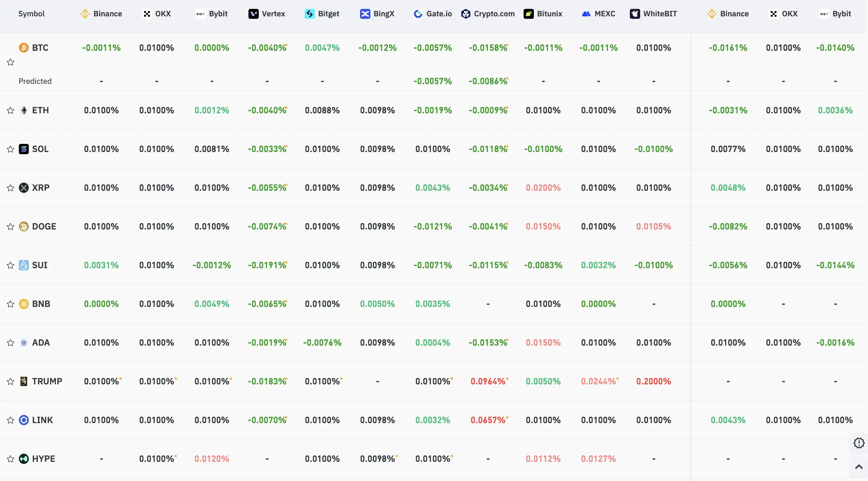Click the scroll-to-top chevron arrow
The height and width of the screenshot is (481, 868).
(859, 467)
